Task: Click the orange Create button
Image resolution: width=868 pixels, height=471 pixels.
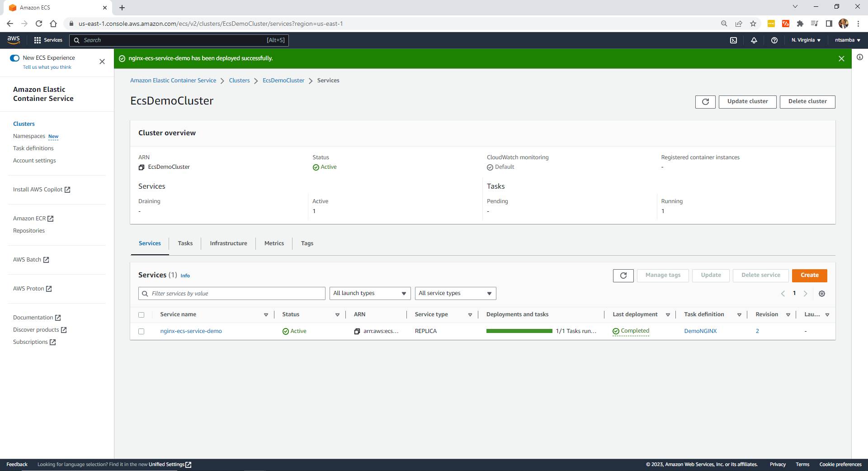Action: coord(809,275)
